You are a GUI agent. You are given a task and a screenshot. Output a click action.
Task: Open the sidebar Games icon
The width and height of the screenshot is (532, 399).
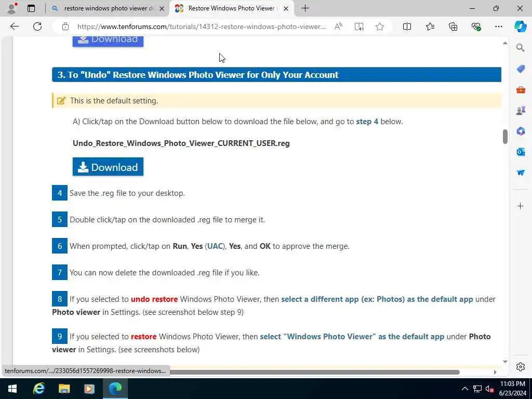tap(521, 111)
